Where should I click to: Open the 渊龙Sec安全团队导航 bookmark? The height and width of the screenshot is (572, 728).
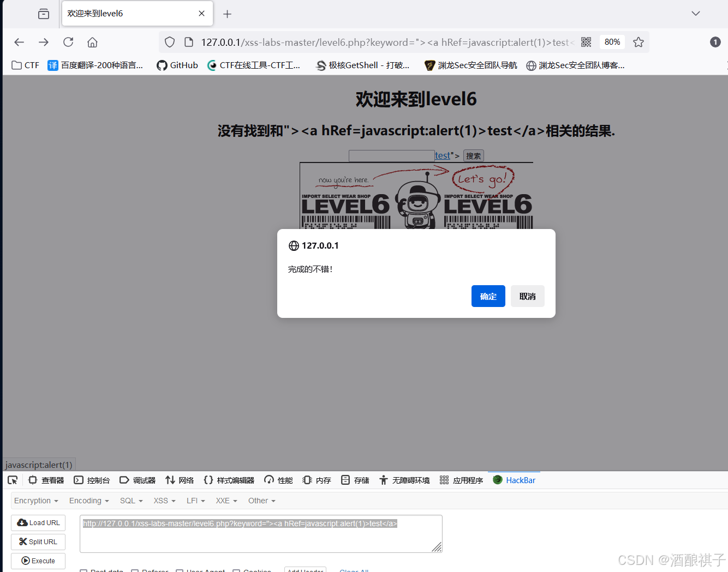coord(471,65)
